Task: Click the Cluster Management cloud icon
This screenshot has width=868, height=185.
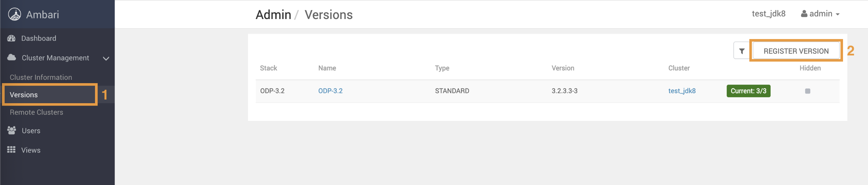Action: pos(12,57)
